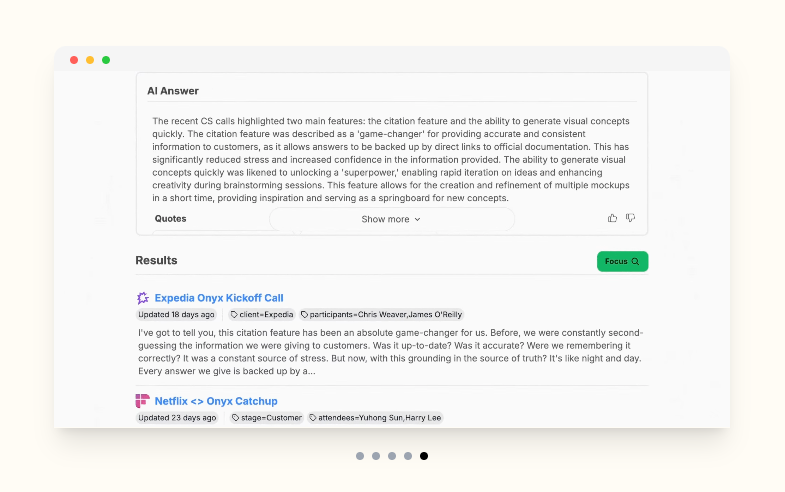Click tag icon beside stage=Customer

pos(235,417)
